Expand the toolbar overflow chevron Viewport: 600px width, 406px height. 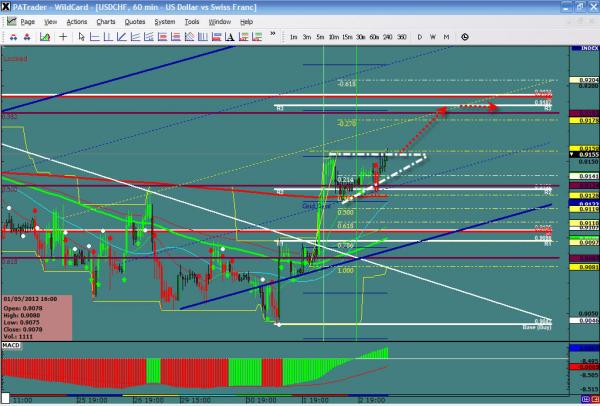[271, 37]
